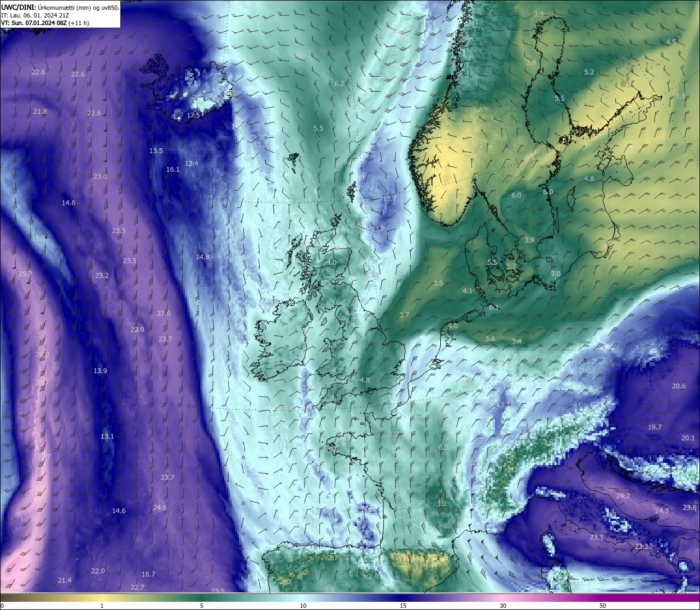Click the 23.0 value in the Atlantic
Viewport: 700px width, 610px height.
[x=100, y=176]
